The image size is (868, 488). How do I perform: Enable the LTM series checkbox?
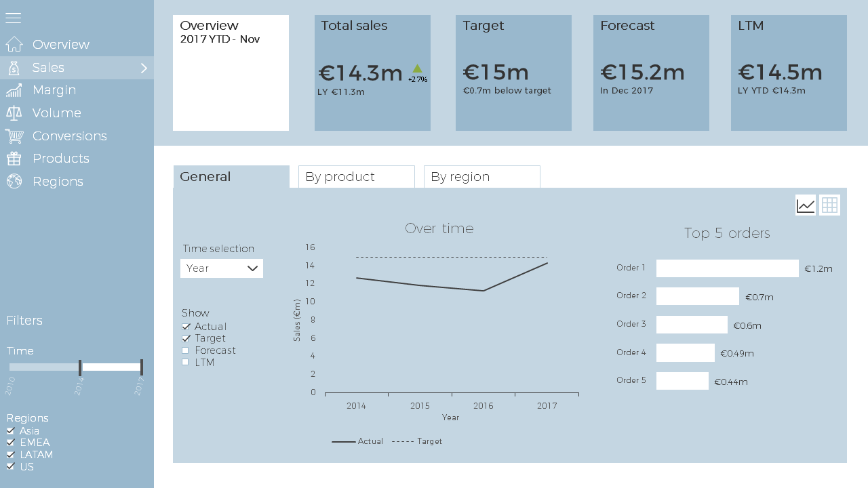185,363
